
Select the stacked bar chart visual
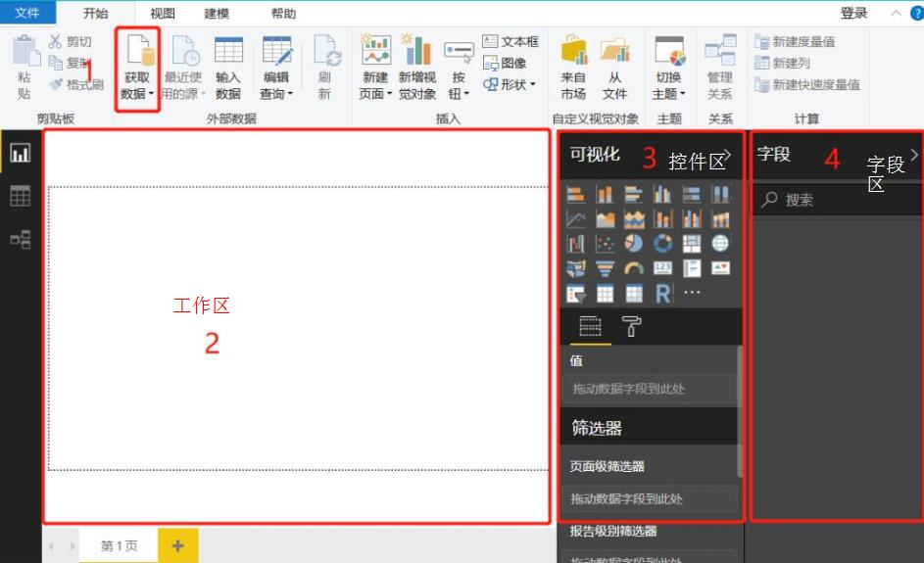(575, 194)
